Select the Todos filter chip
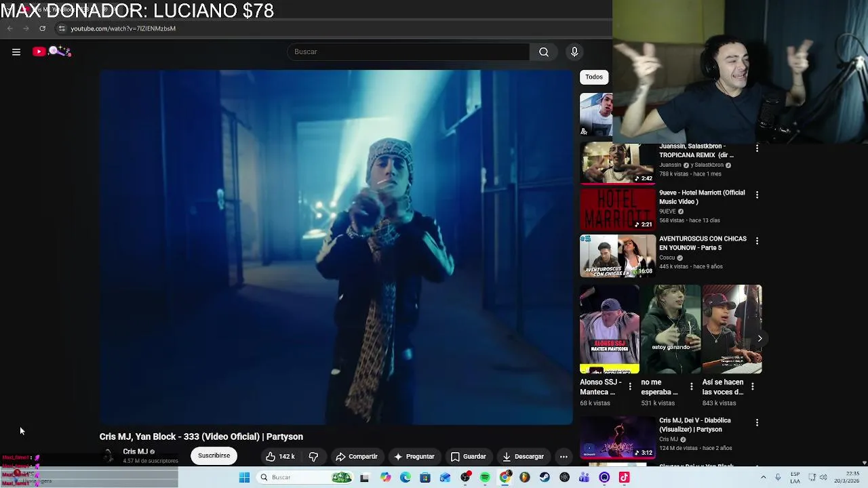Screen dimensions: 868x488 pos(594,77)
